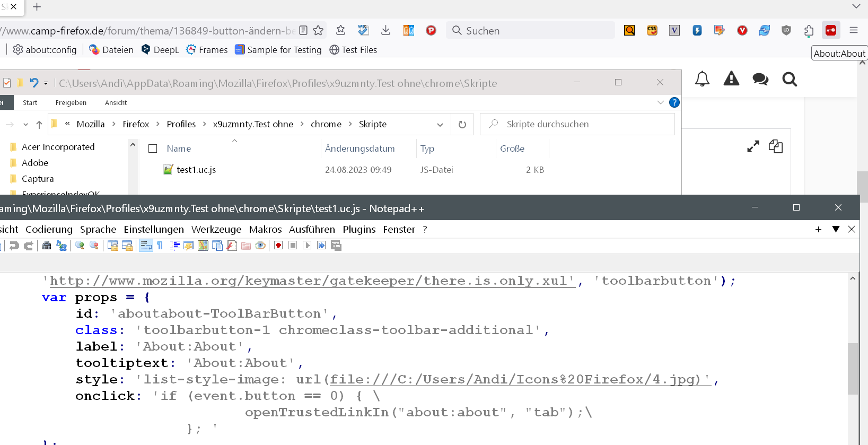
Task: Open the Firefox extensions puzzle icon
Action: pos(809,31)
